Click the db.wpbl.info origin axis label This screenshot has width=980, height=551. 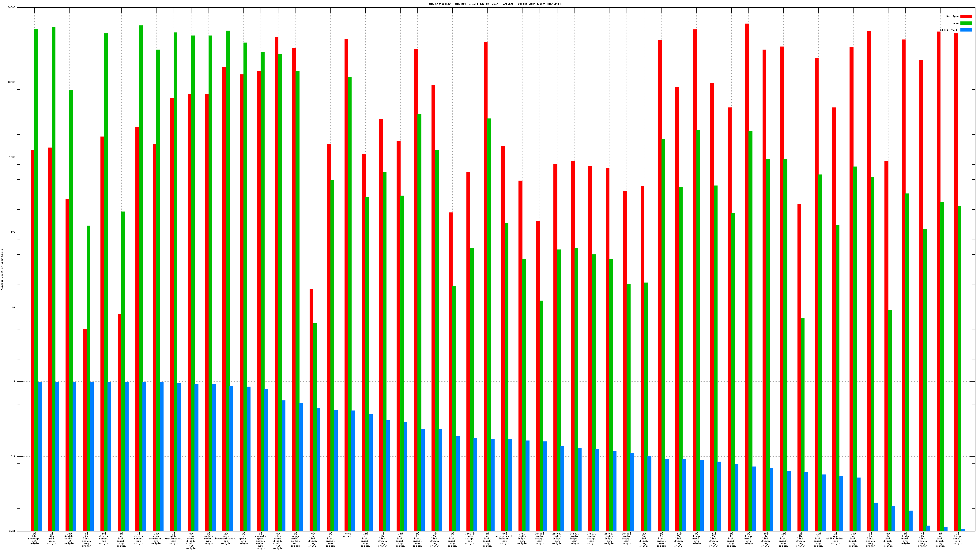(x=51, y=538)
